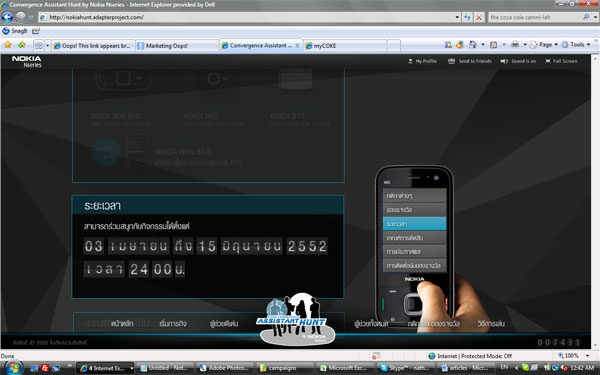Screen dimensions: 600x375
Task: Click the browser Forward button
Action: click(21, 17)
